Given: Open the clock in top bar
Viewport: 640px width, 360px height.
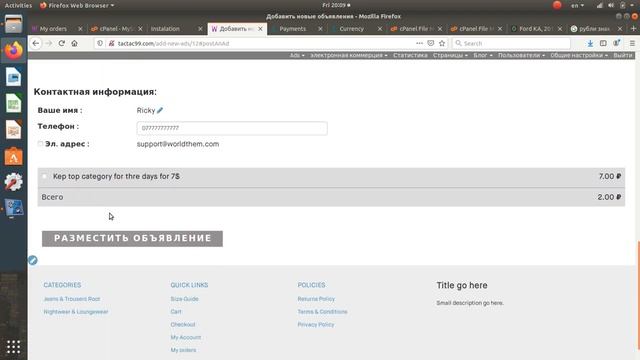Looking at the screenshot, I should coord(336,5).
